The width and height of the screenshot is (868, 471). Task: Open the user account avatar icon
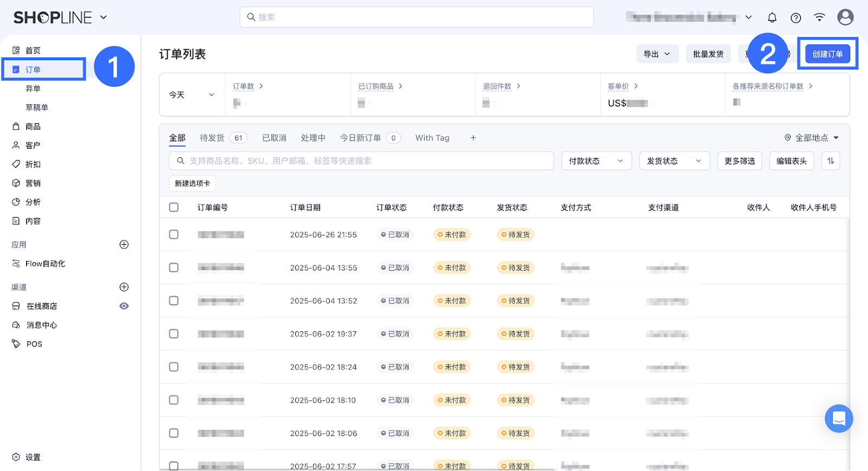click(x=845, y=17)
